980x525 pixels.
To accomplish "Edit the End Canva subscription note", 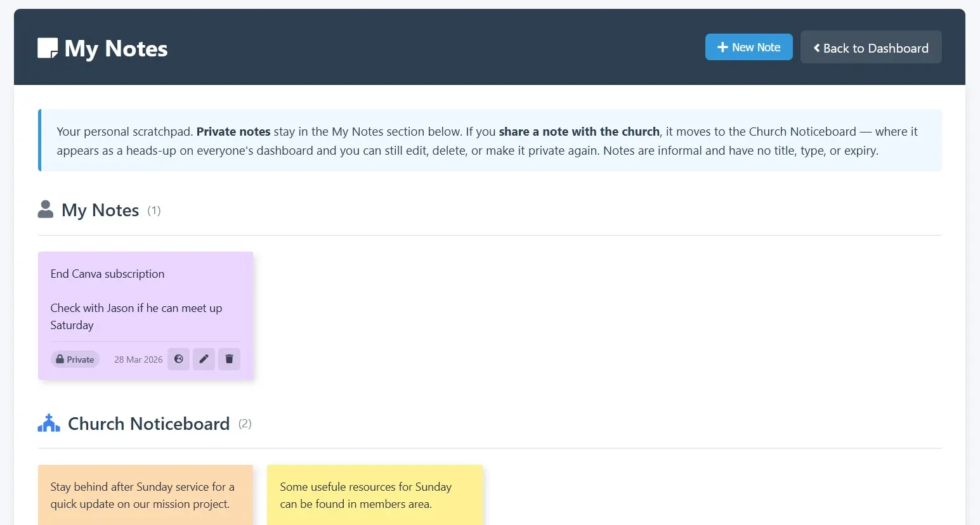I will [x=204, y=359].
